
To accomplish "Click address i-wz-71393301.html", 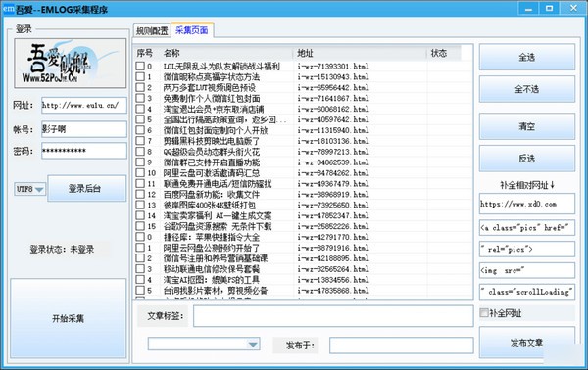I will [333, 67].
